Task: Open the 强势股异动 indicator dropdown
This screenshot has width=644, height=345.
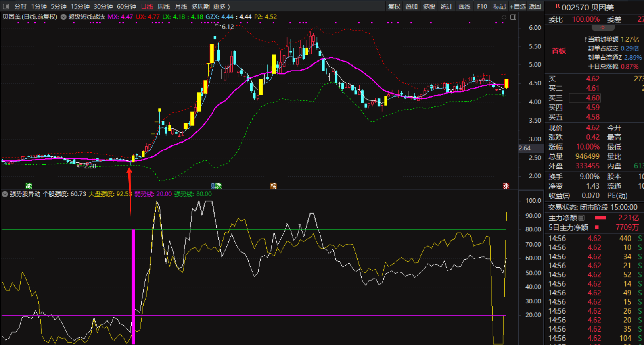Action: tap(5, 194)
